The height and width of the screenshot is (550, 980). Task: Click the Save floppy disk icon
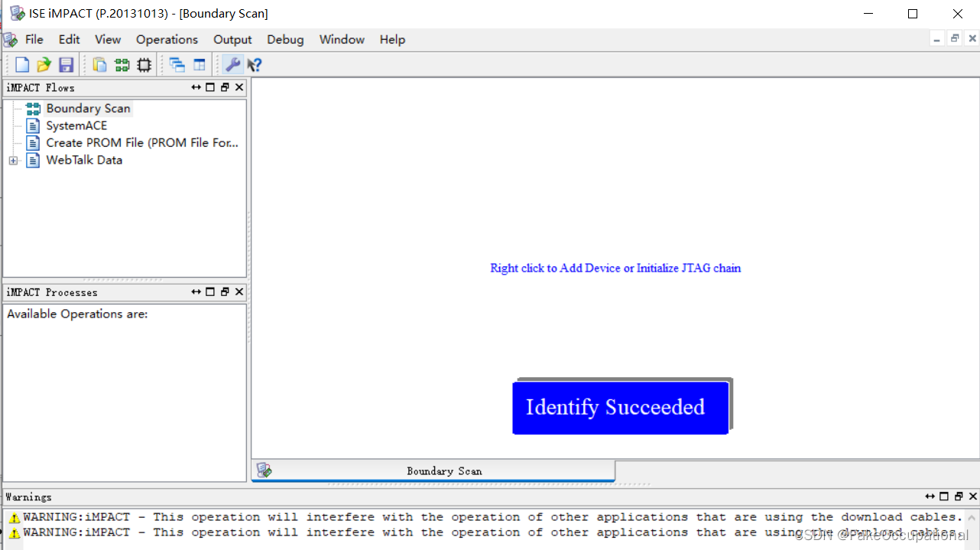click(x=66, y=65)
